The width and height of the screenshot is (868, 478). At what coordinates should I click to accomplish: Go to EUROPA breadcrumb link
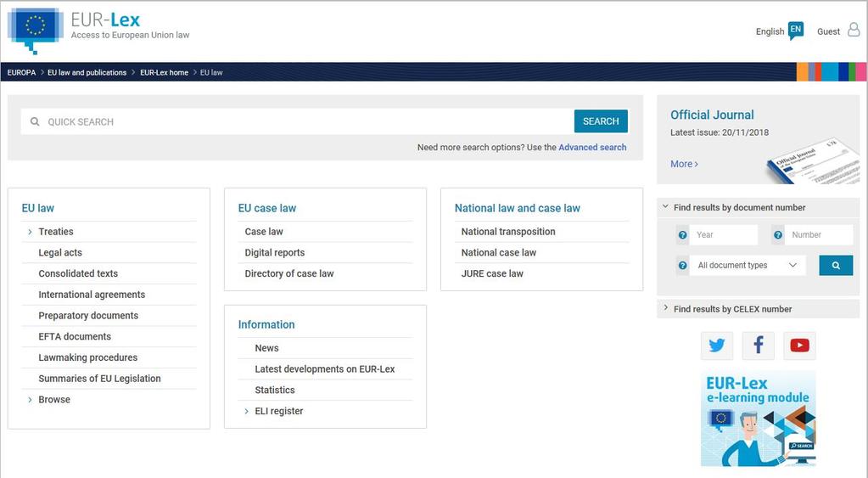point(21,72)
